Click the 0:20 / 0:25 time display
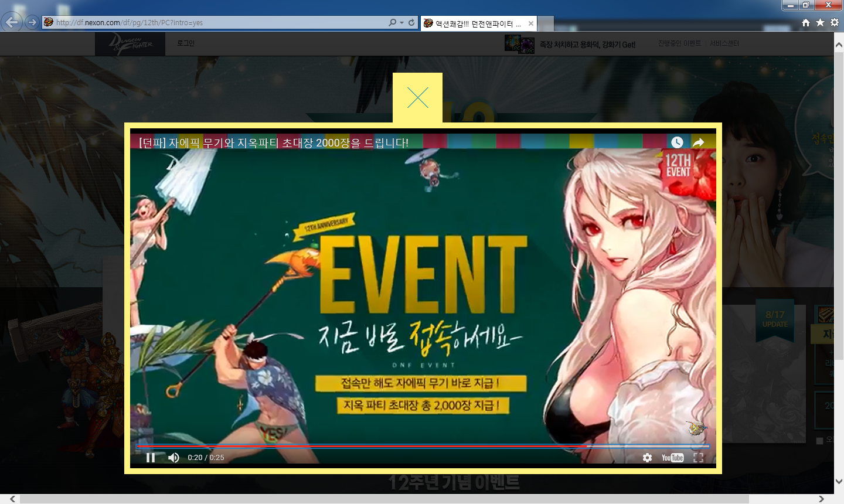This screenshot has height=504, width=844. click(206, 458)
